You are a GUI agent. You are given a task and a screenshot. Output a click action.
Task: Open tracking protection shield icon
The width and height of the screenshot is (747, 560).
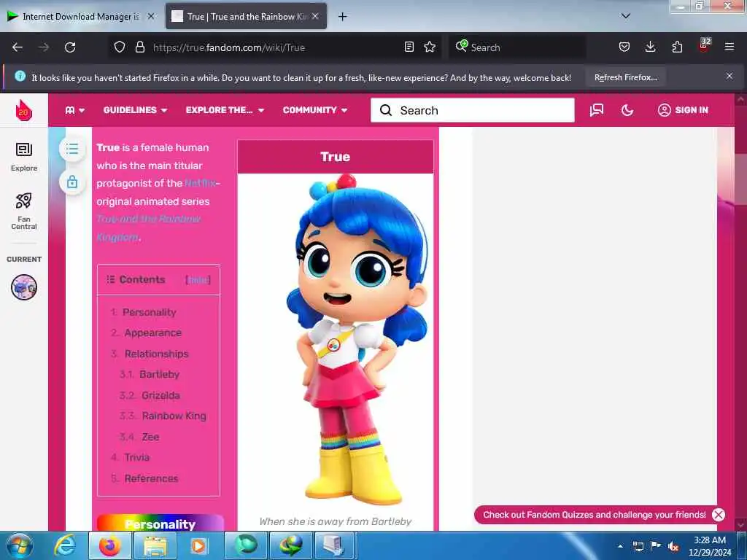click(120, 47)
